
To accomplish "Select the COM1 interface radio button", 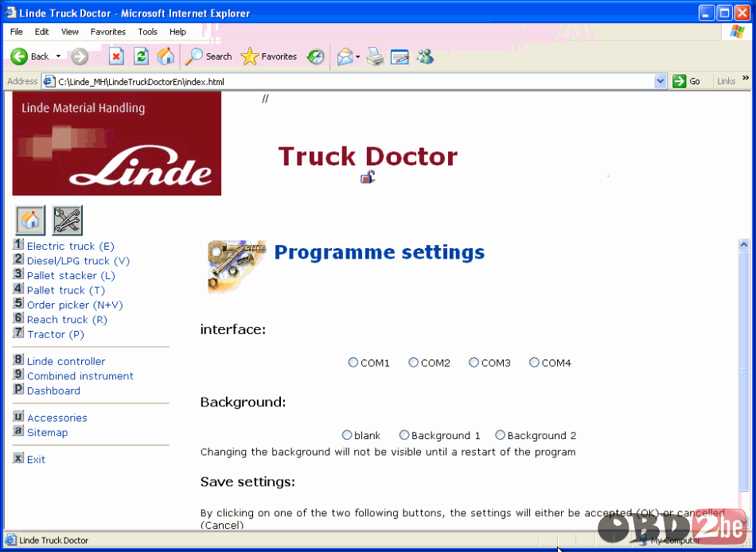I will click(353, 362).
